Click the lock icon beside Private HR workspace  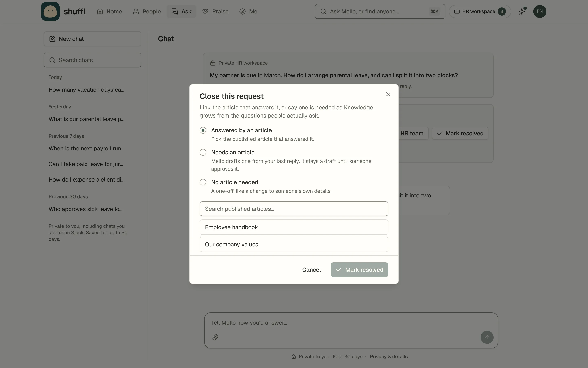pos(213,63)
